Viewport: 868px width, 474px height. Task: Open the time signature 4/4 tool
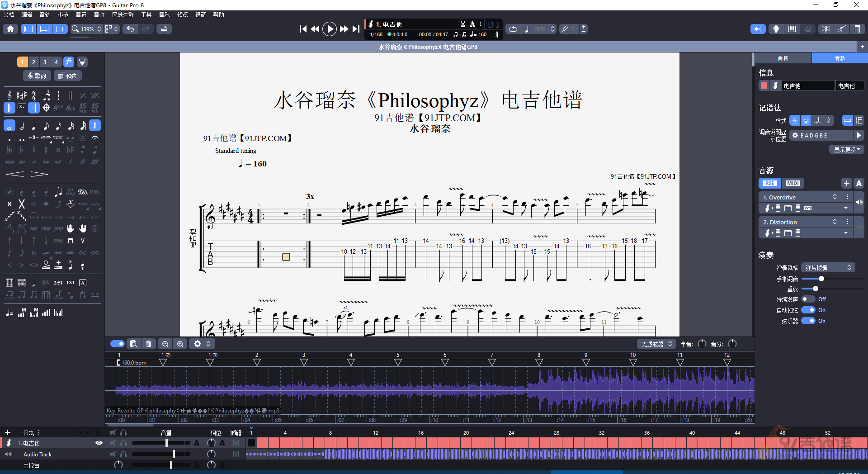click(x=34, y=95)
